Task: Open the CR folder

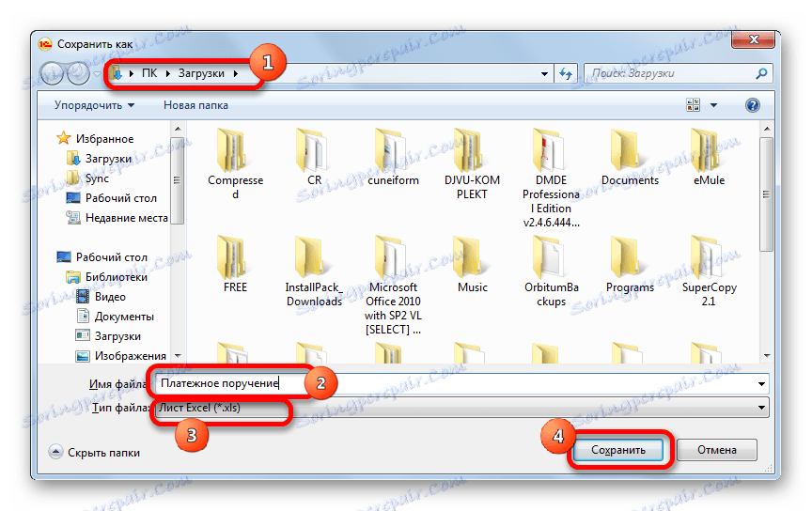Action: (314, 158)
